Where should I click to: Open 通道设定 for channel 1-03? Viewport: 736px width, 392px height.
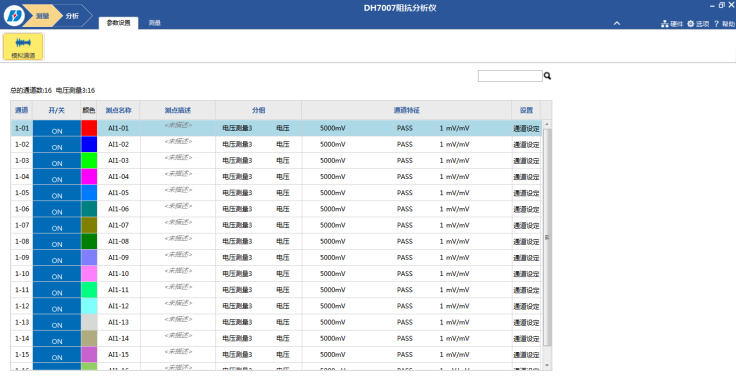pyautogui.click(x=526, y=161)
